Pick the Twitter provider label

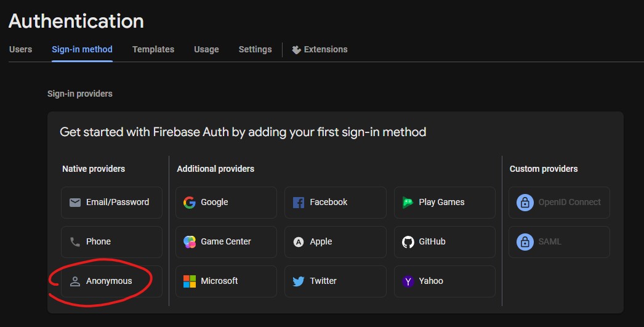click(323, 281)
